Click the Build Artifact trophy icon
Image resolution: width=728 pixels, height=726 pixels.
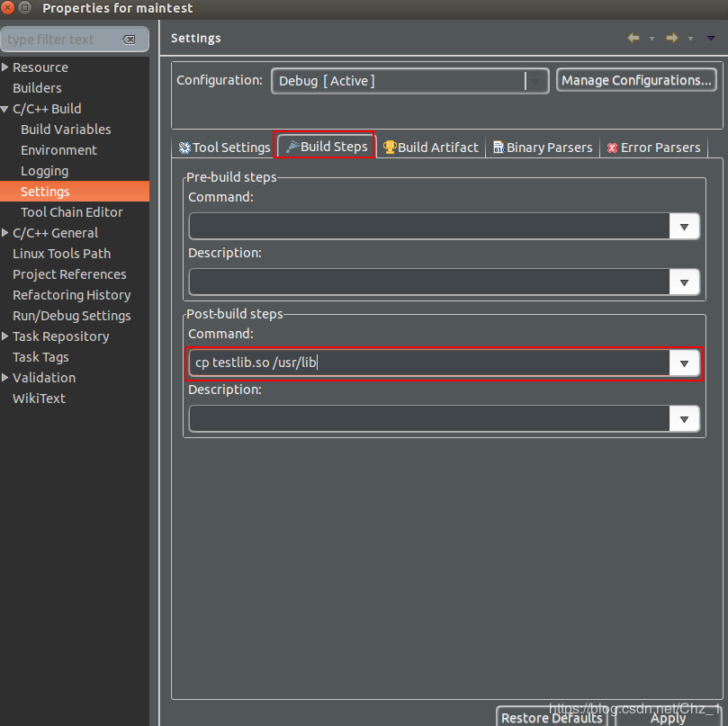pyautogui.click(x=390, y=148)
